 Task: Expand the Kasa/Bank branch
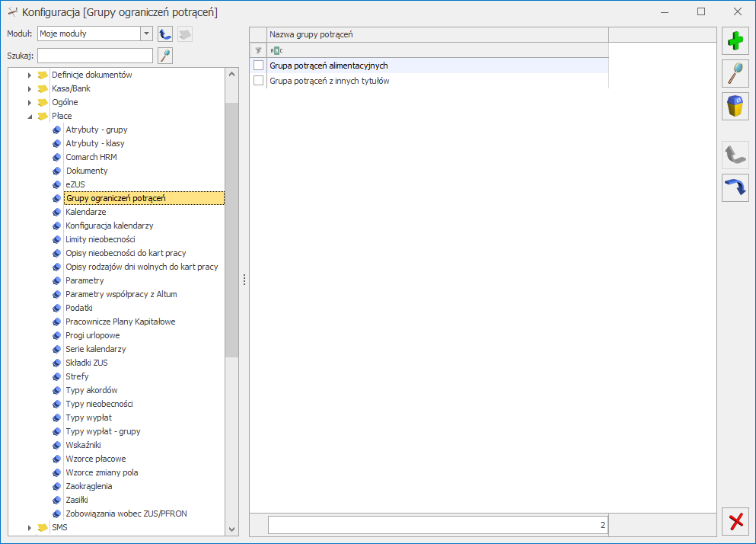[x=30, y=89]
